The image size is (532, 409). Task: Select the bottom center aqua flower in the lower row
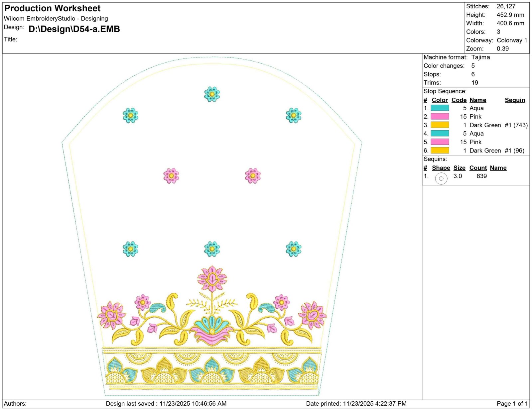[x=212, y=249]
